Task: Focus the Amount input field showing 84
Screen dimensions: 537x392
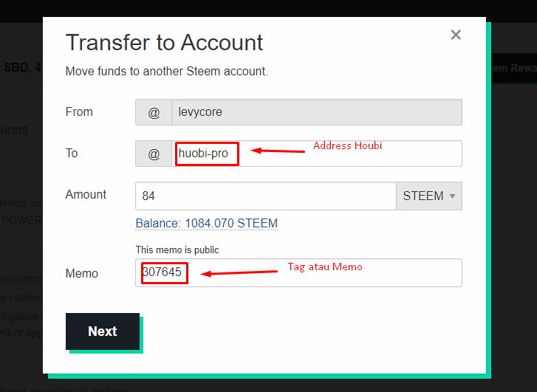Action: pos(266,196)
